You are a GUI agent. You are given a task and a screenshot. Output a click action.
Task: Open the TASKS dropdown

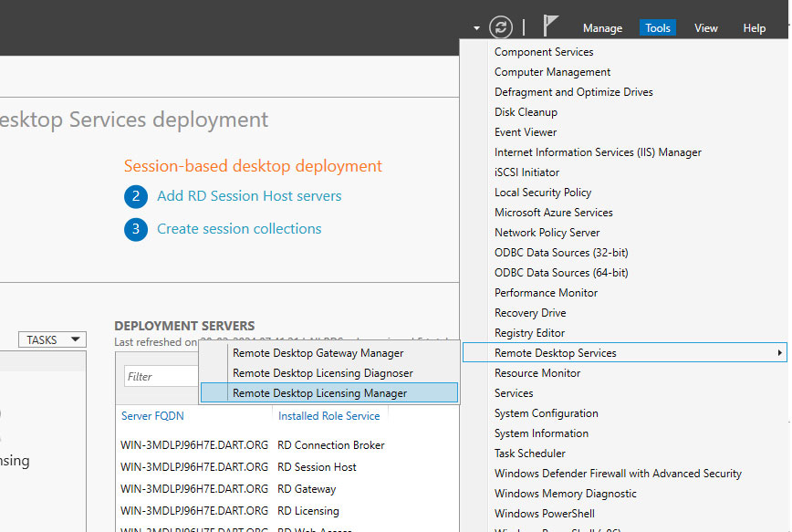[x=53, y=339]
